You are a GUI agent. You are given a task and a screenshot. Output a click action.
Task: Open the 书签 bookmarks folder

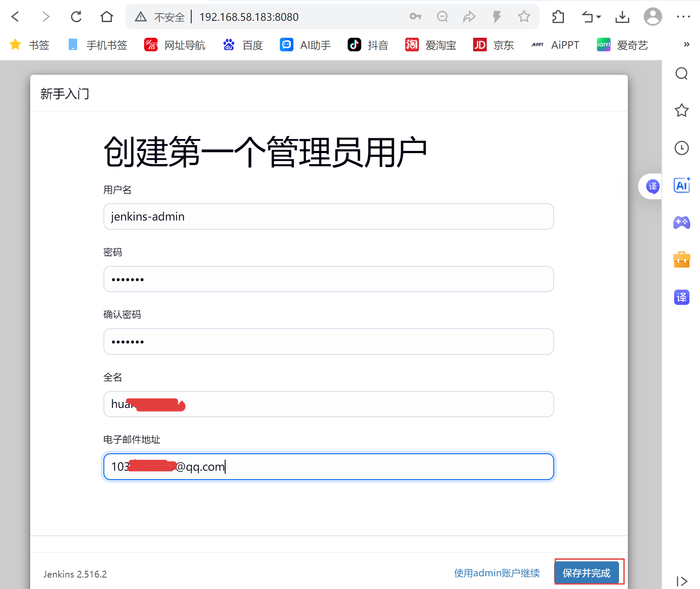30,45
